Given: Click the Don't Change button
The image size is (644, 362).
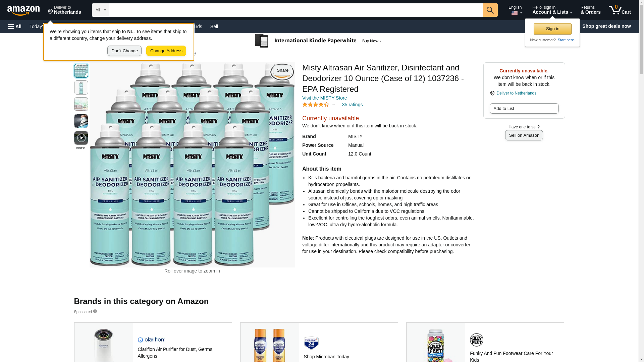Looking at the screenshot, I should point(124,51).
